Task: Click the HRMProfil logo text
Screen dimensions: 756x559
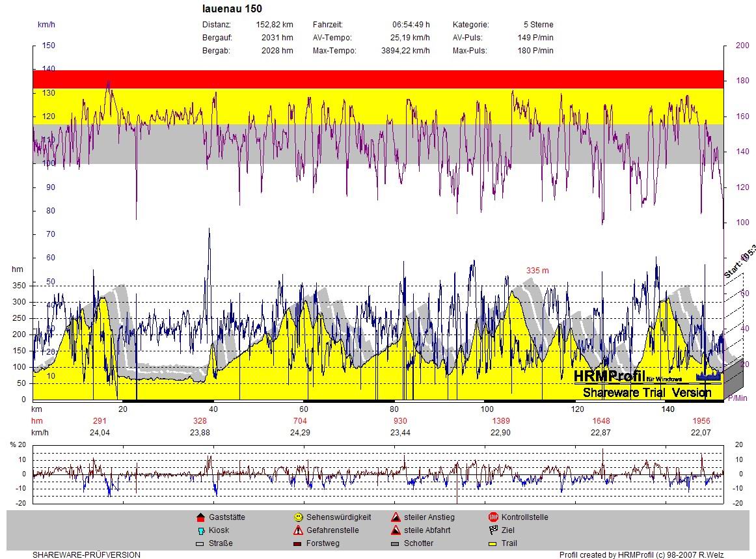Action: [x=608, y=376]
